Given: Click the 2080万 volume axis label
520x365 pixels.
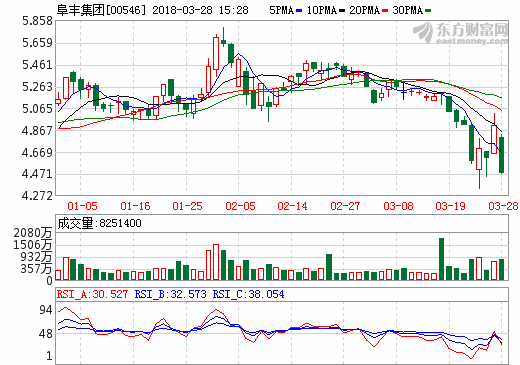Looking at the screenshot, I should [33, 233].
